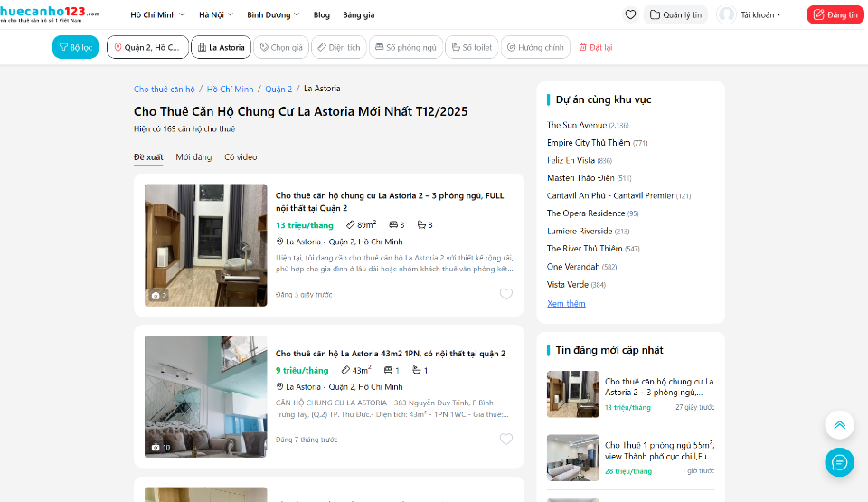Go to Cho thuê căn hộ breadcrumb
This screenshot has height=502, width=868.
pos(164,90)
